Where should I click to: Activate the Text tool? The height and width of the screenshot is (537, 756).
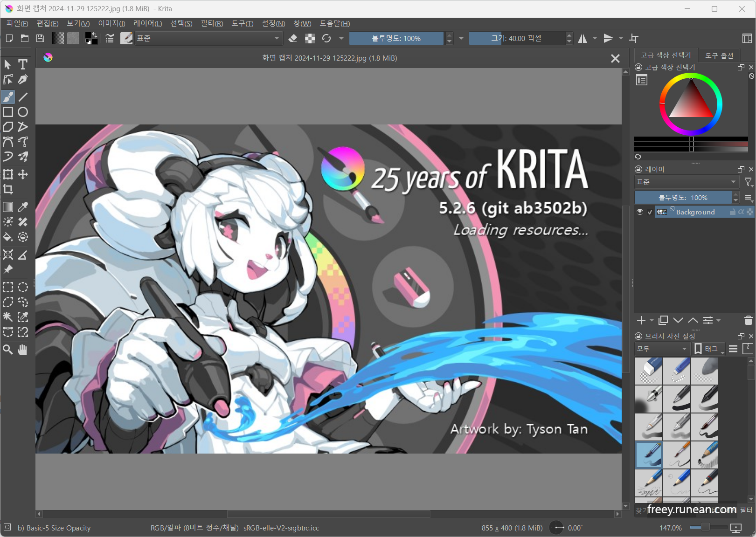tap(22, 64)
